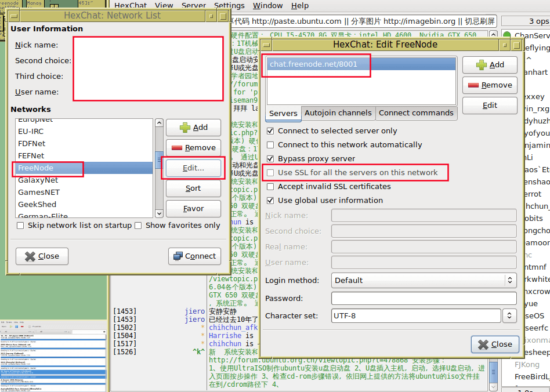Select FreeNode in the networks list
Viewport: 550px width, 392px height.
coord(84,168)
